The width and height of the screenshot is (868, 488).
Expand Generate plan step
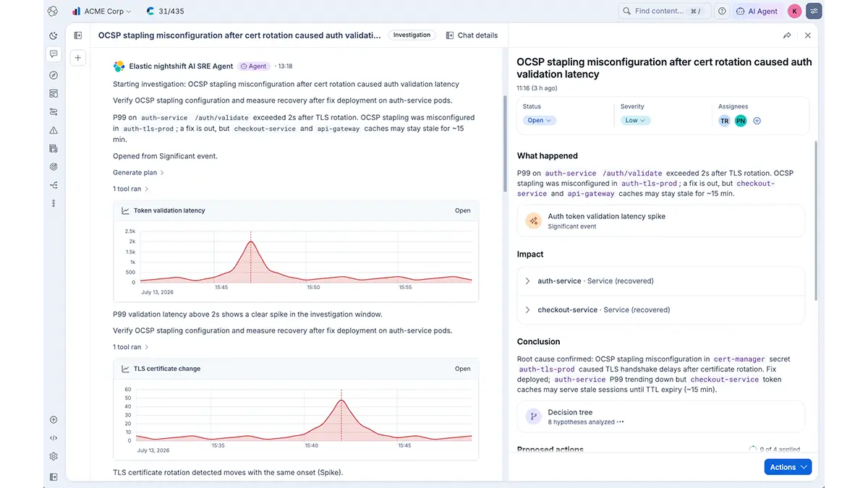click(138, 173)
